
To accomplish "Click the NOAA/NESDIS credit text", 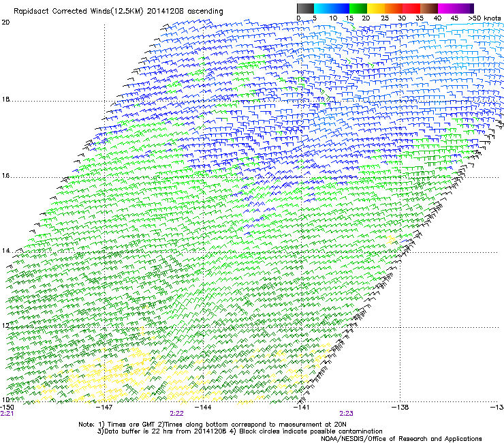I will [401, 438].
